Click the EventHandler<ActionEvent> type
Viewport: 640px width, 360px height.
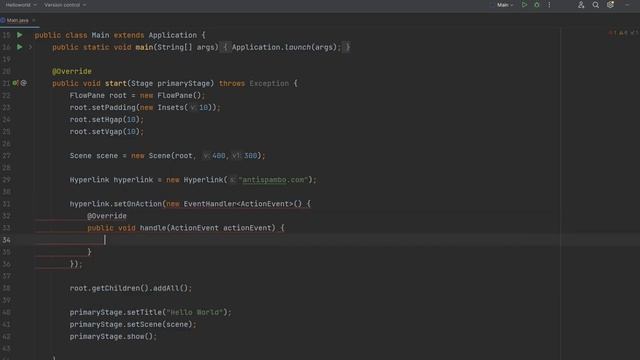coord(238,204)
